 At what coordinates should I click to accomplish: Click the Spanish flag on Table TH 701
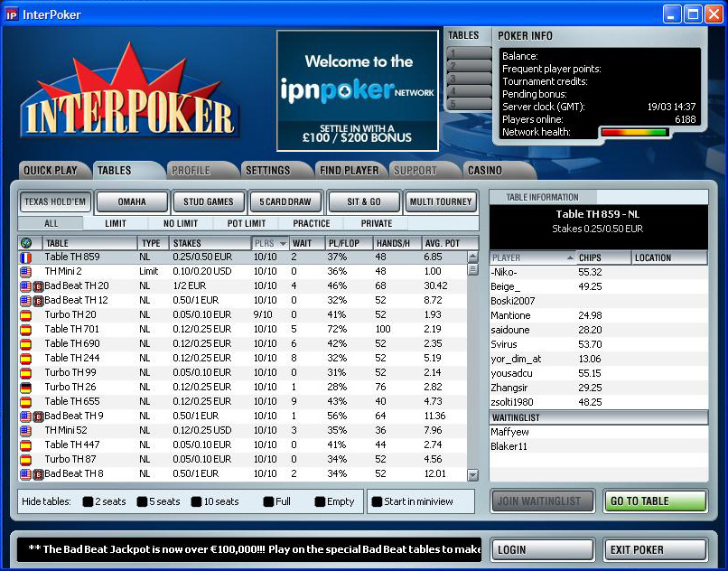25,330
